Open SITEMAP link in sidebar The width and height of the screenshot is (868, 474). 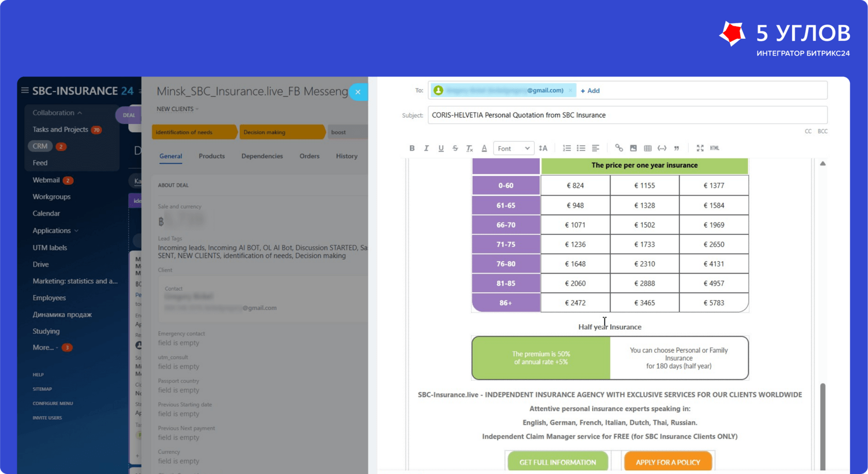point(42,389)
